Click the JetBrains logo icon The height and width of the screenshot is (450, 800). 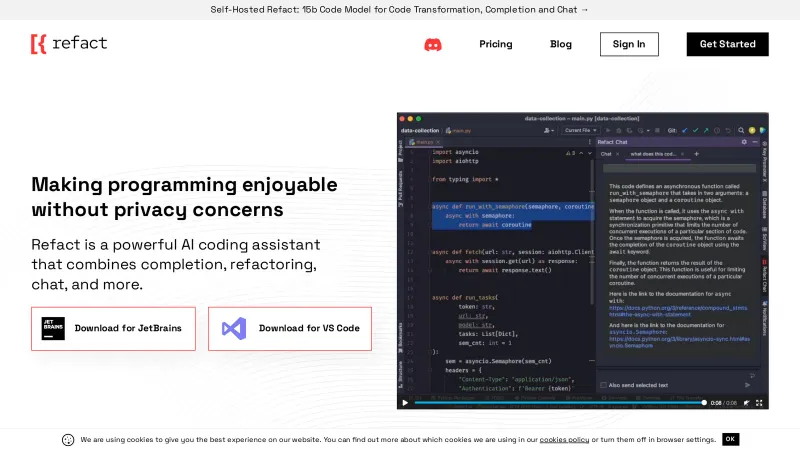pos(54,328)
